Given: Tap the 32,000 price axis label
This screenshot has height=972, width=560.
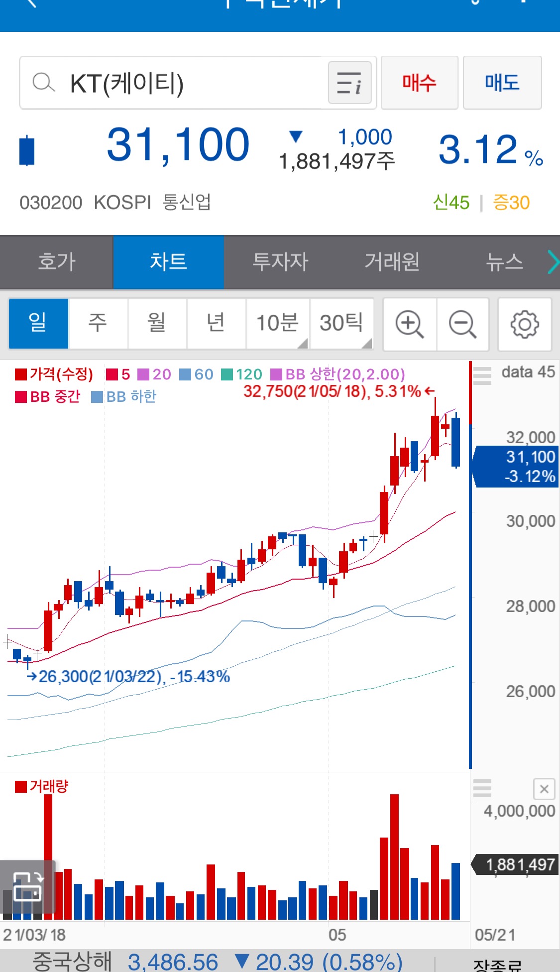Looking at the screenshot, I should 531,437.
